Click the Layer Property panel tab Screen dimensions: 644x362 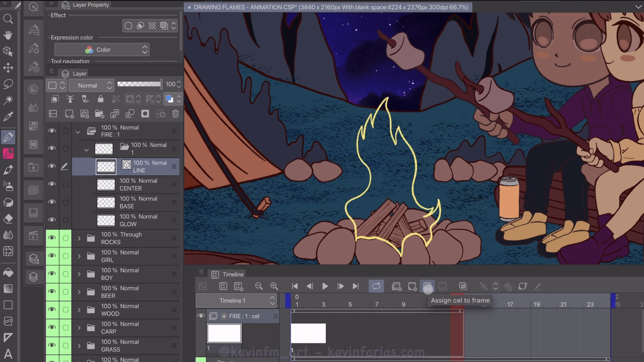(x=91, y=5)
